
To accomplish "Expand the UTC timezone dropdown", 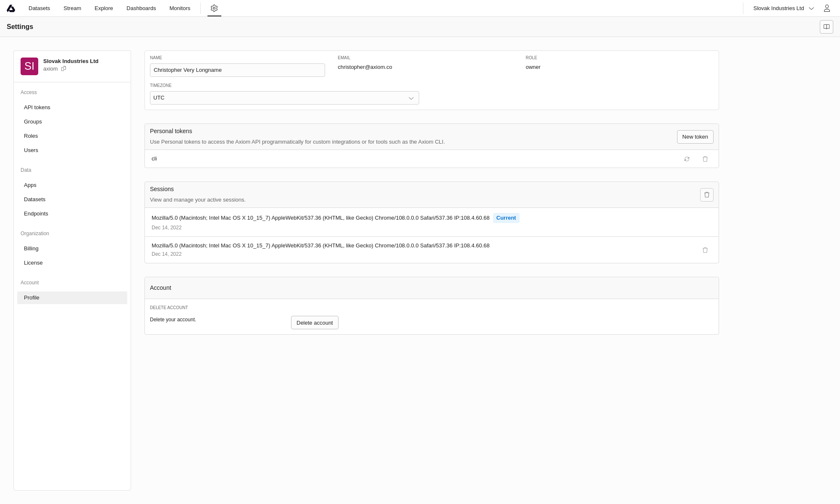I will [284, 98].
